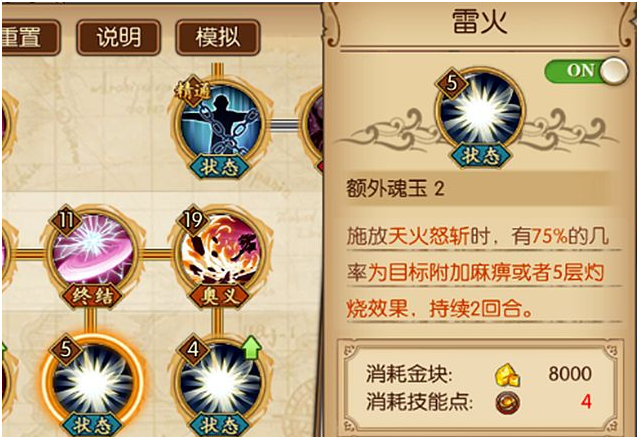This screenshot has height=437, width=637.
Task: Click the 奥义 label under fire skill
Action: (x=219, y=296)
